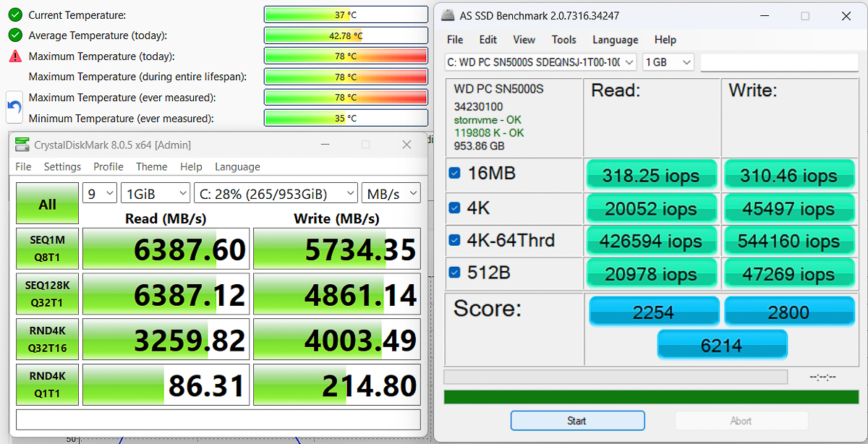This screenshot has width=868, height=444.
Task: Click the green check beside Average Temperature
Action: [x=16, y=35]
